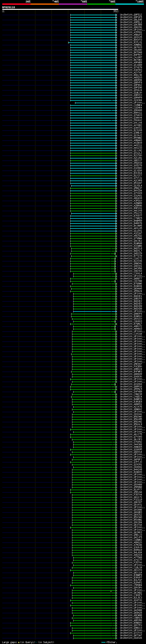
Task: Select hit label UniRef100_B6TDA9
Action: pyautogui.click(x=131, y=53)
